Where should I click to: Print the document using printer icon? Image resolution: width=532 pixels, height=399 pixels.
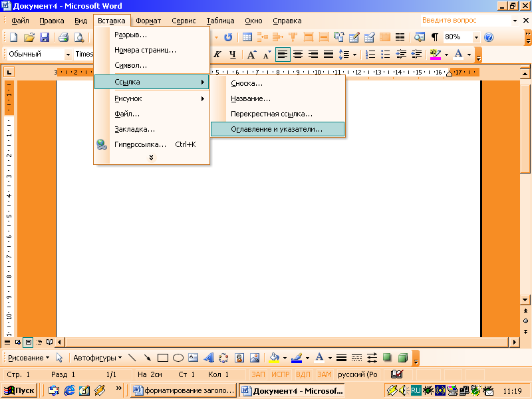[63, 37]
